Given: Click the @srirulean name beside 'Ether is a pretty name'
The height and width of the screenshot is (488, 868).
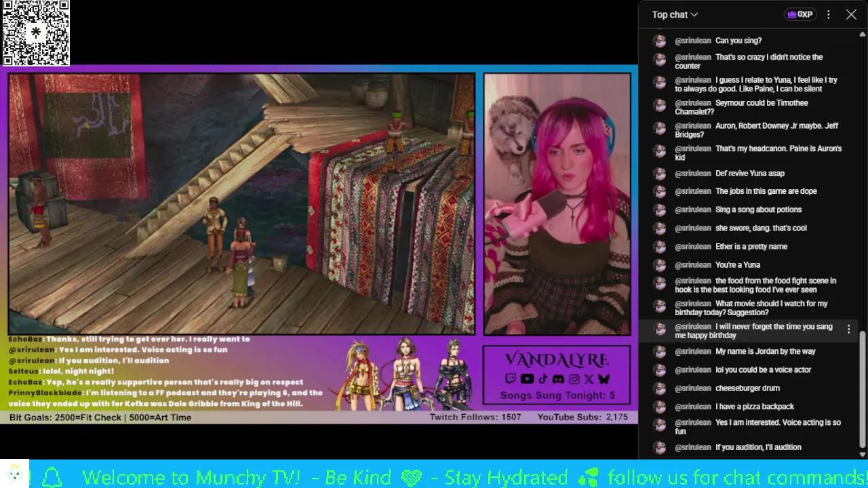Looking at the screenshot, I should [693, 247].
